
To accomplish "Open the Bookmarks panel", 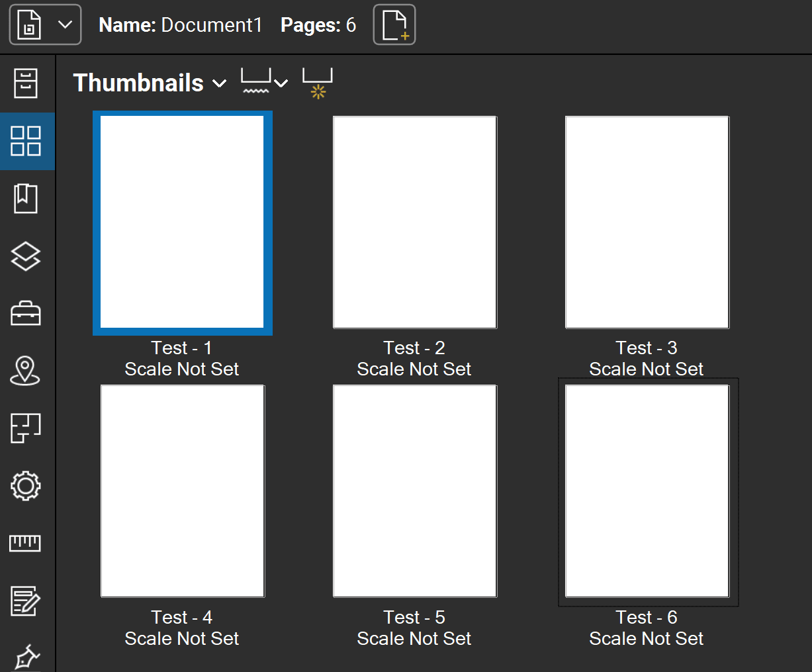I will (26, 199).
